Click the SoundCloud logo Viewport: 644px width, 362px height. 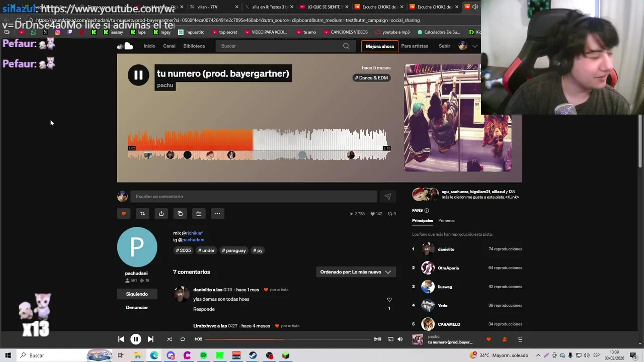pos(125,46)
